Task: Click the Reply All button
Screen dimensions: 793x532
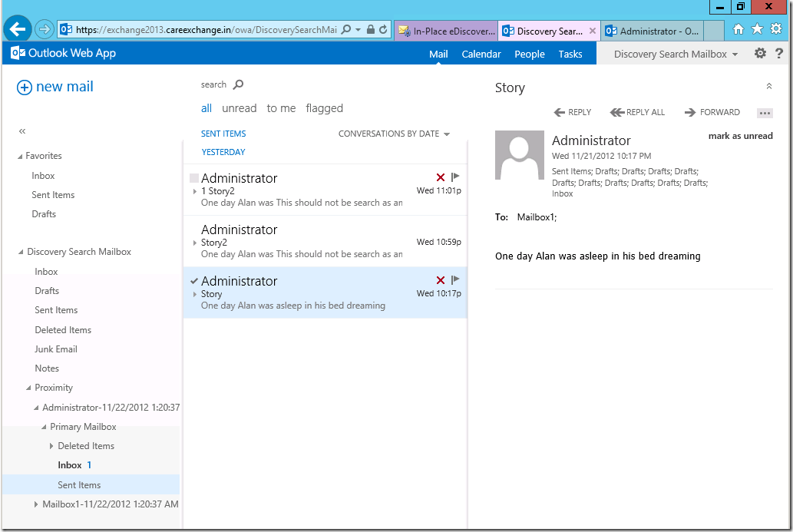Action: pos(637,112)
